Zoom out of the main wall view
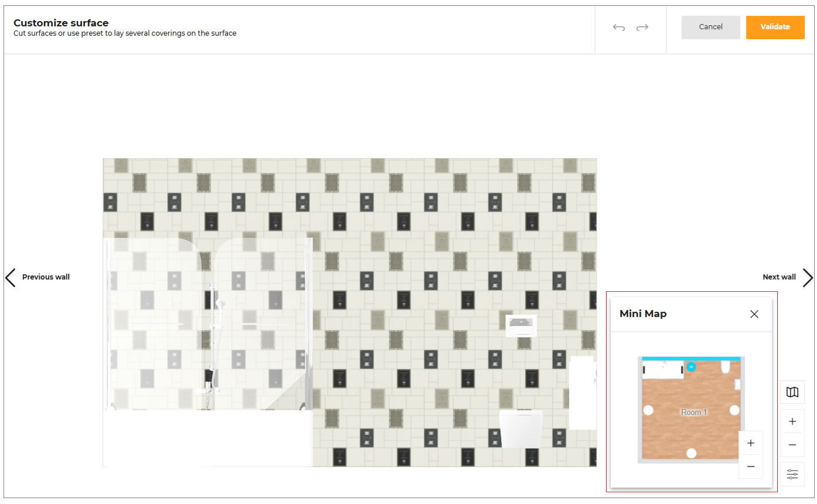 (x=792, y=445)
